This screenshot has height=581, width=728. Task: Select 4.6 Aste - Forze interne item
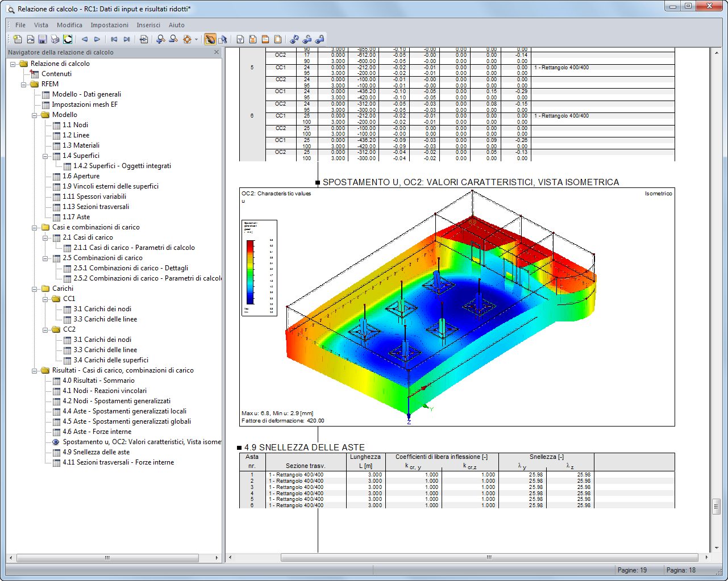pyautogui.click(x=97, y=432)
